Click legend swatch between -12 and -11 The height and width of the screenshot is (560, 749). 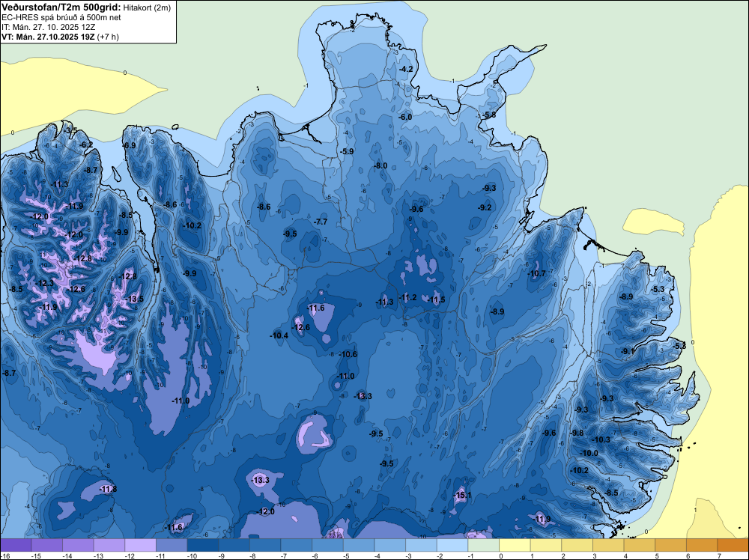coord(141,545)
